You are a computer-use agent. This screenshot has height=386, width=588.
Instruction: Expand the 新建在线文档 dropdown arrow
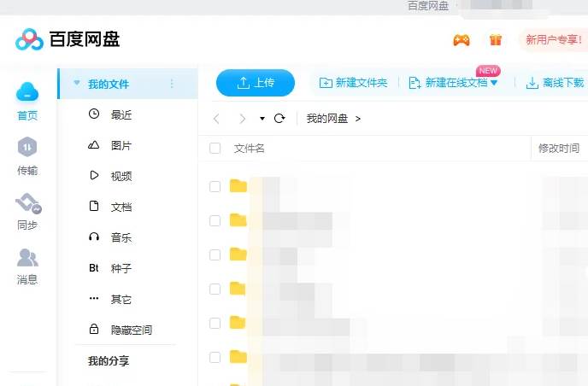(x=494, y=83)
